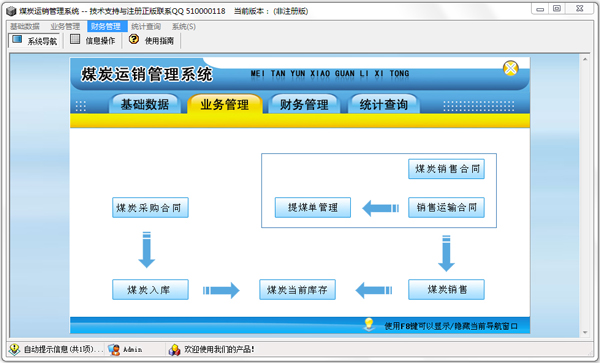Open the 统计查询 menu in menu bar
Screen dimensions: 600x363
point(146,26)
